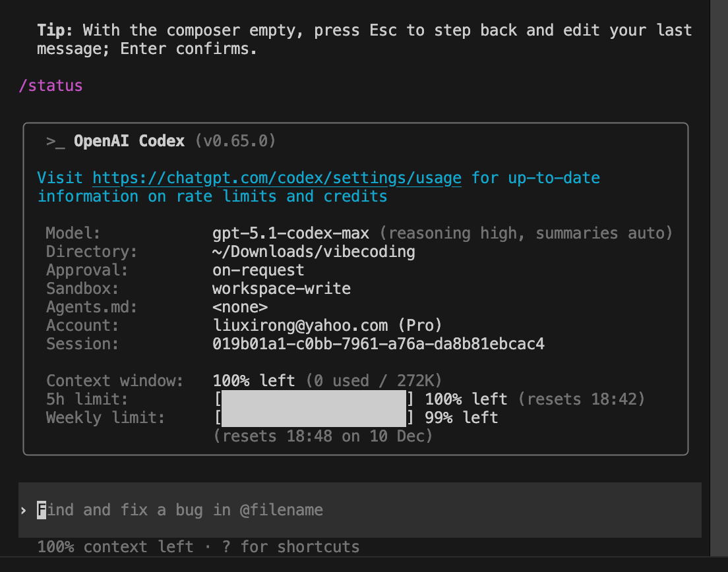Screen dimensions: 728x572
Task: Click the /status command text
Action: [51, 86]
